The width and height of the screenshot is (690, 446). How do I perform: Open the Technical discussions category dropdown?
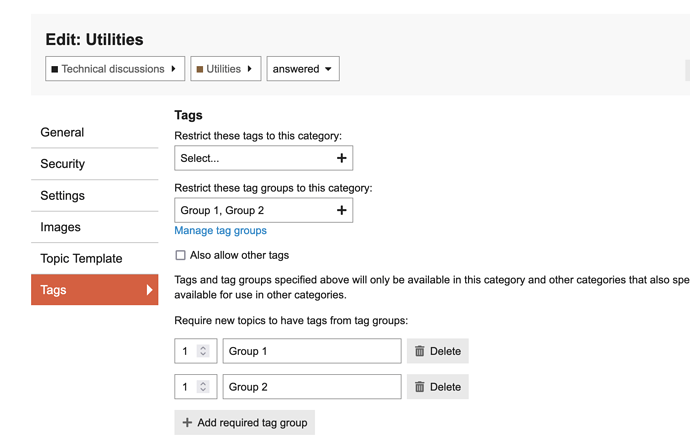tap(115, 69)
